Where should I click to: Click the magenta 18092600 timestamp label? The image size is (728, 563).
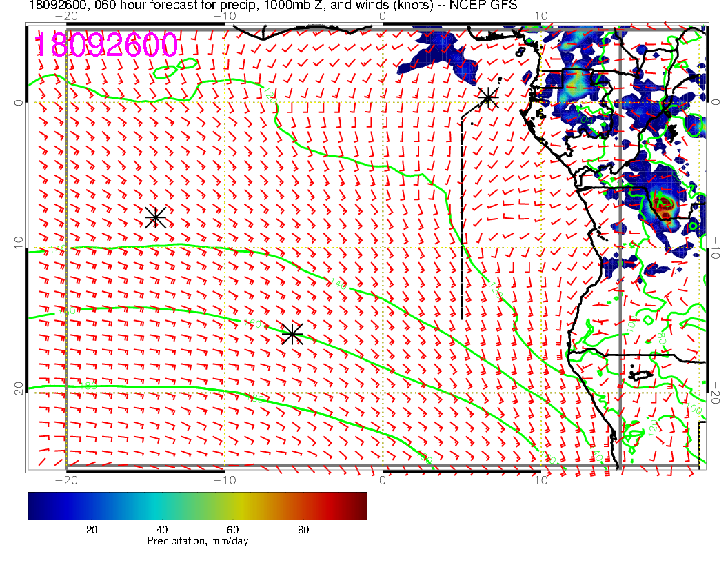(106, 45)
